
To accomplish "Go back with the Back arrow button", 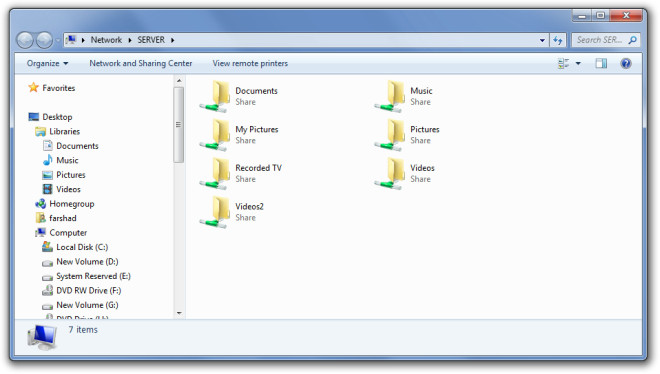I will coord(25,40).
